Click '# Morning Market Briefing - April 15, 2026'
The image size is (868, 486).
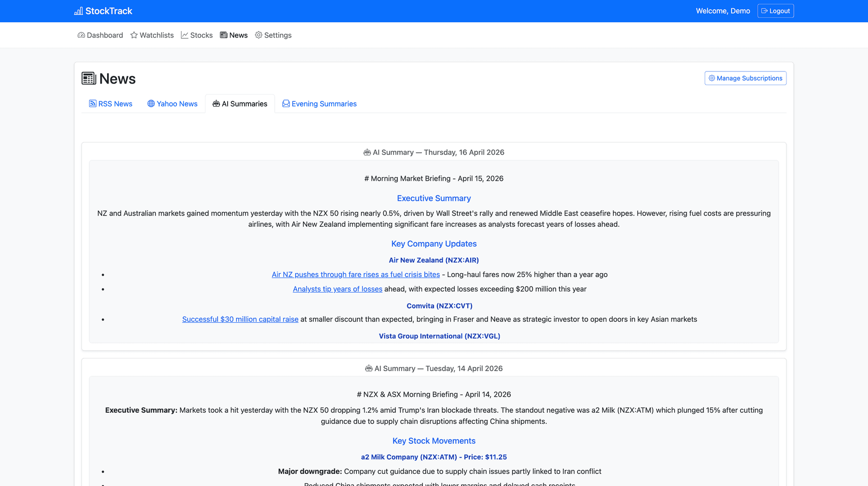pos(434,179)
